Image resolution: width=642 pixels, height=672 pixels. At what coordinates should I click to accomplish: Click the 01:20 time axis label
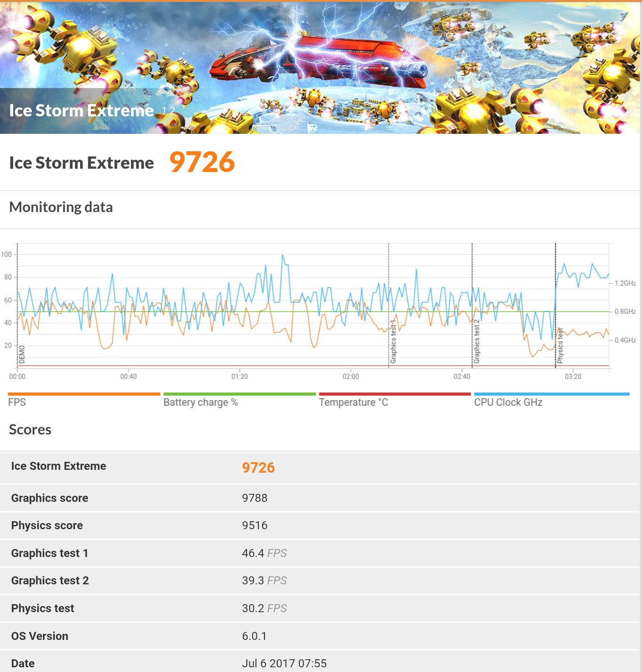(x=239, y=377)
